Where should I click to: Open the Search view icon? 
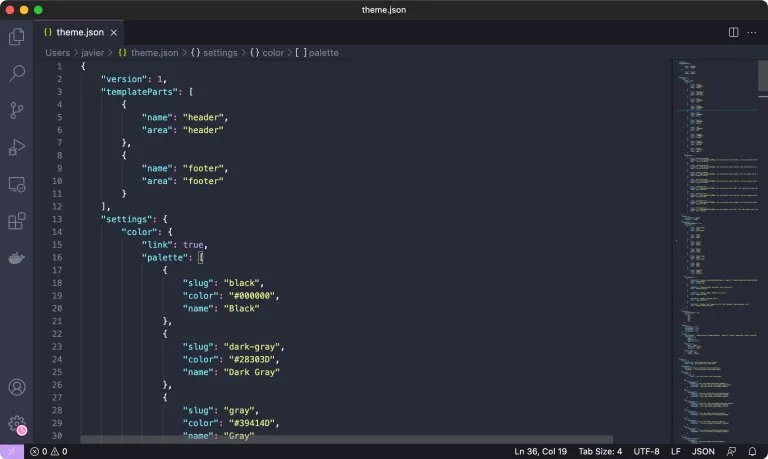click(17, 73)
